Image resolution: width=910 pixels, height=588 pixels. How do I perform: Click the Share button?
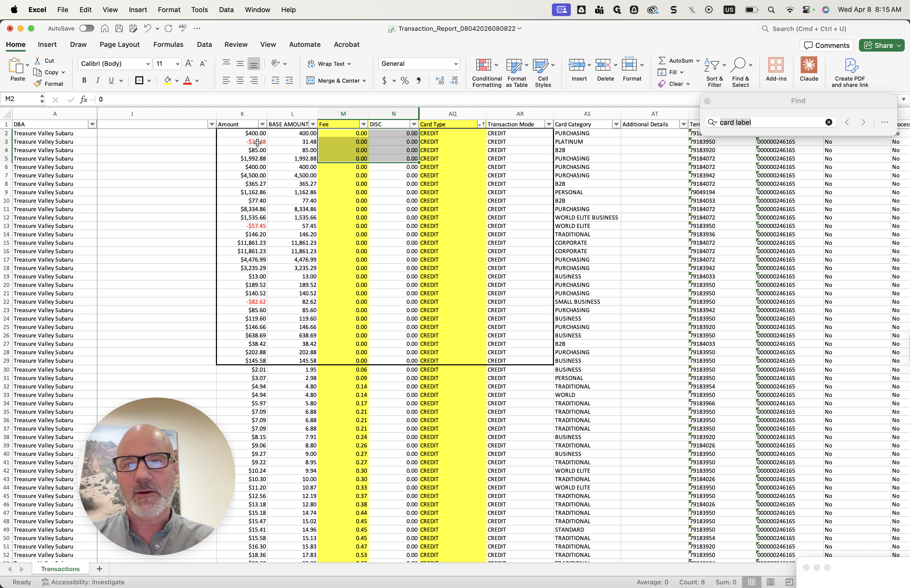tap(878, 46)
